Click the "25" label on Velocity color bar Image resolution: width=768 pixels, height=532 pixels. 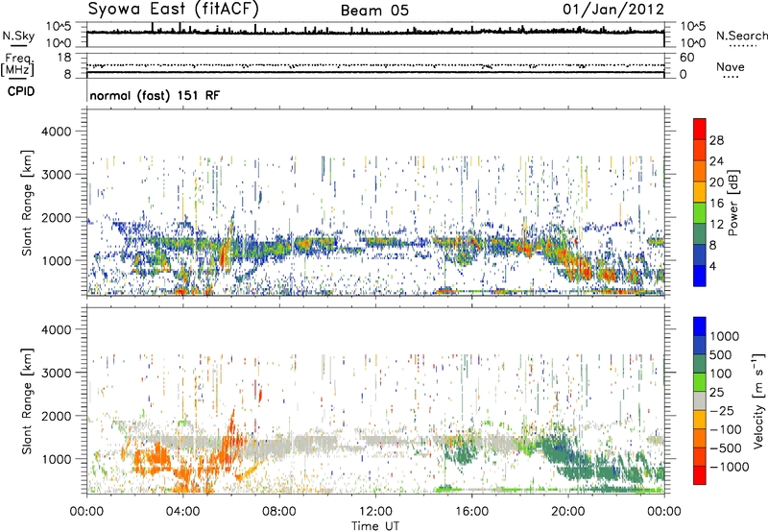click(x=717, y=392)
